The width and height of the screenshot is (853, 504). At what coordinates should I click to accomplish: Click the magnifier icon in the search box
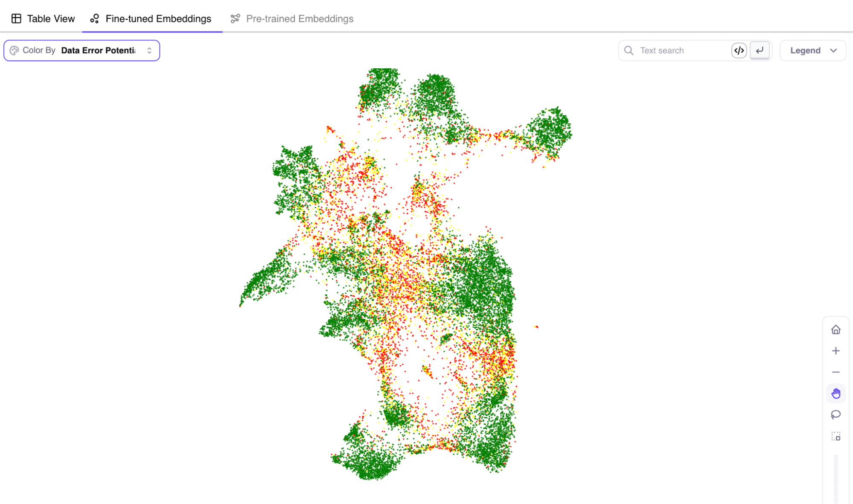[629, 50]
